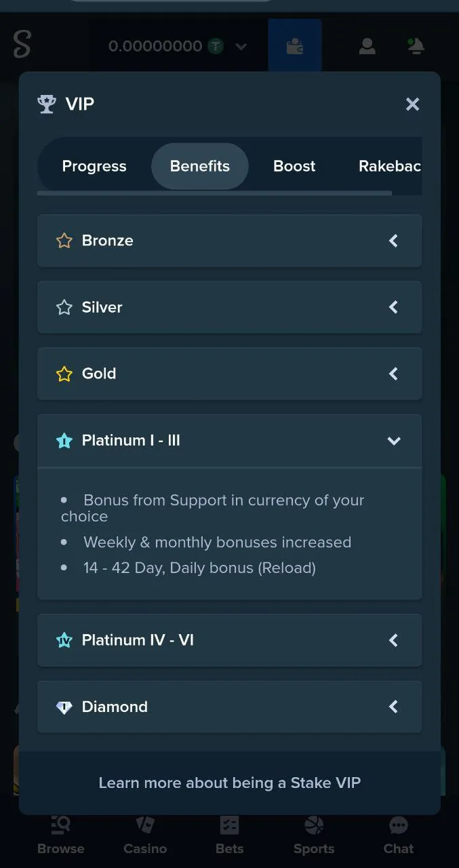This screenshot has height=868, width=459.
Task: Switch to the Boost tab
Action: [294, 166]
